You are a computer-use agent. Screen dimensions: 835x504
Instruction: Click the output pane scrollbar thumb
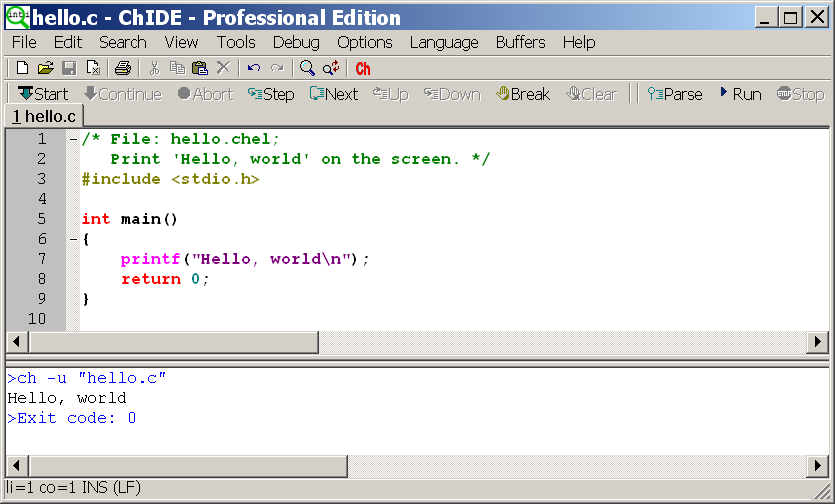pos(188,466)
